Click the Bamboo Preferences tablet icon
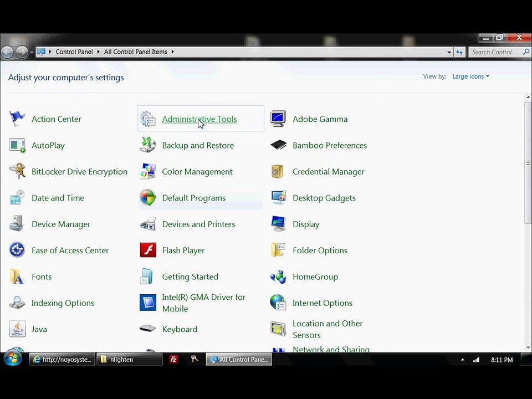The image size is (532, 399). (x=278, y=145)
